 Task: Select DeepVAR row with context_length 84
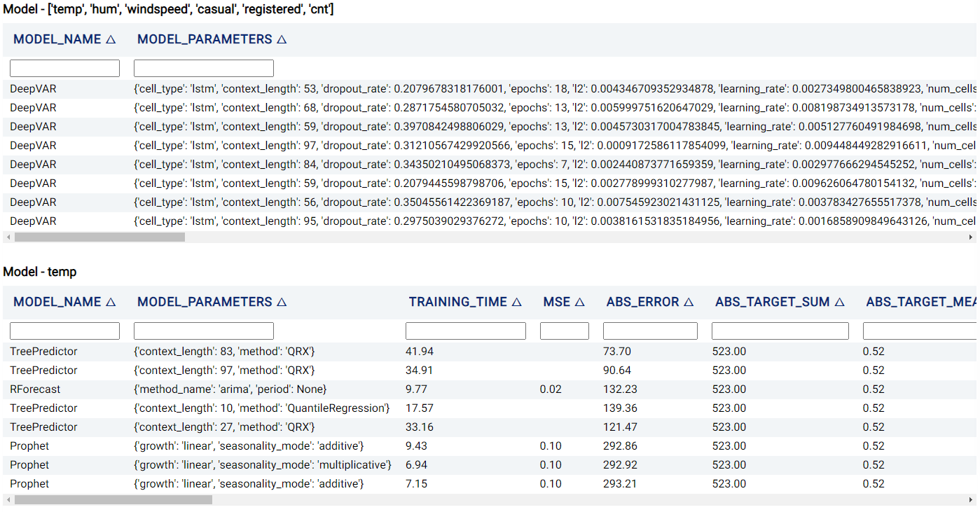[x=490, y=165]
